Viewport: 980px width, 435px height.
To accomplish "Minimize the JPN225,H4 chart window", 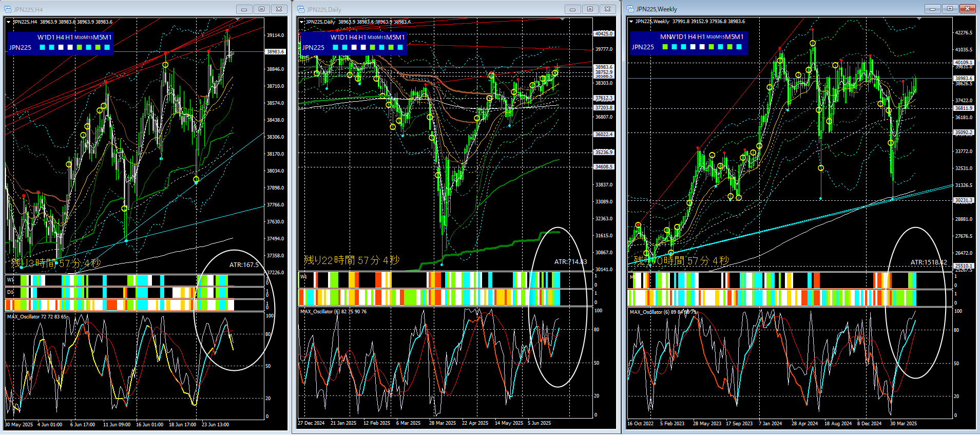I will click(244, 9).
